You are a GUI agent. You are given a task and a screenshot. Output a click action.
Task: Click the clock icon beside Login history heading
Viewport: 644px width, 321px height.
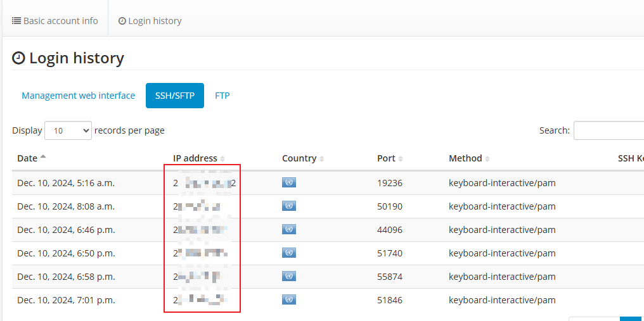19,58
